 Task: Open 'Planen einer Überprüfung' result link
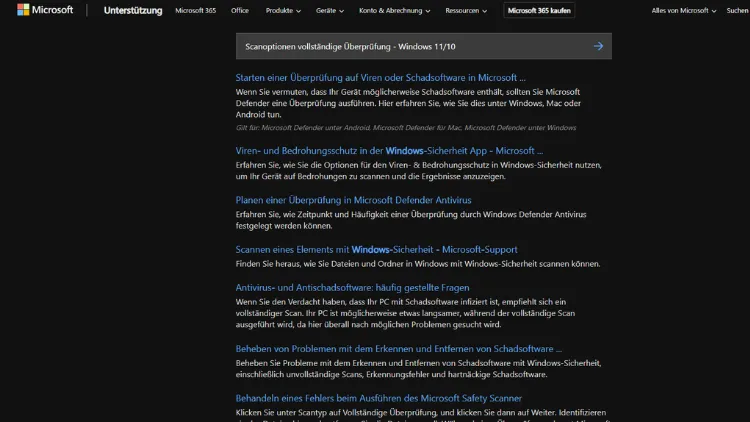[353, 200]
